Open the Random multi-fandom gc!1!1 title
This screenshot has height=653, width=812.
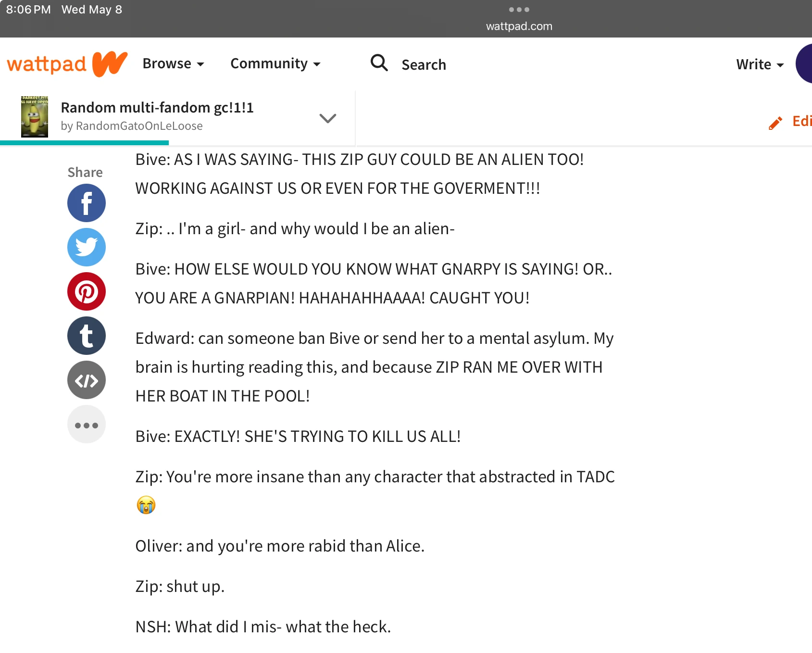157,107
